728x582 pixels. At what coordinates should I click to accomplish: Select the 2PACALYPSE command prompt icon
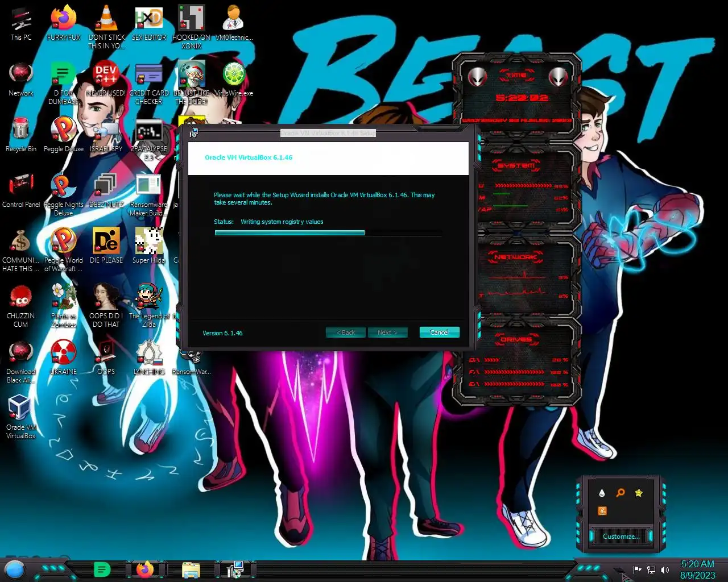point(148,139)
